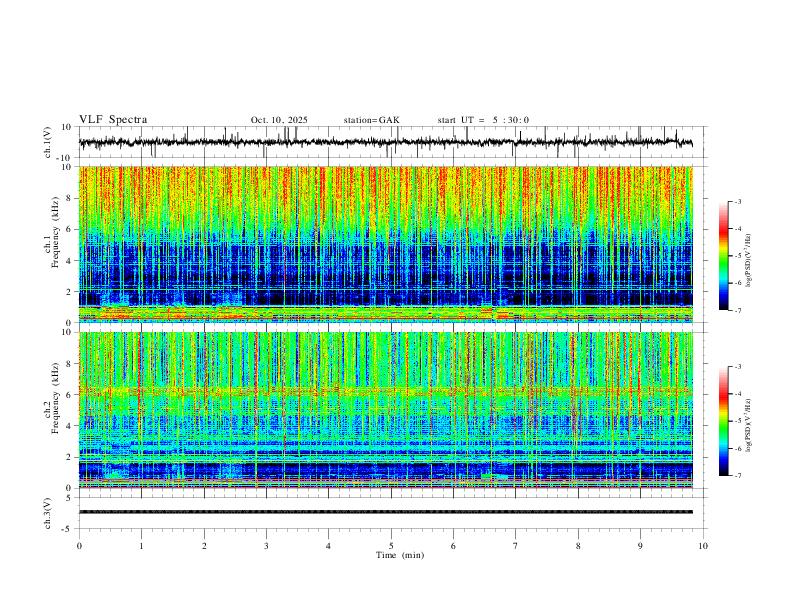Screen dimensions: 792x612
Task: Click the "VLF Spectra" plot title
Action: point(113,120)
